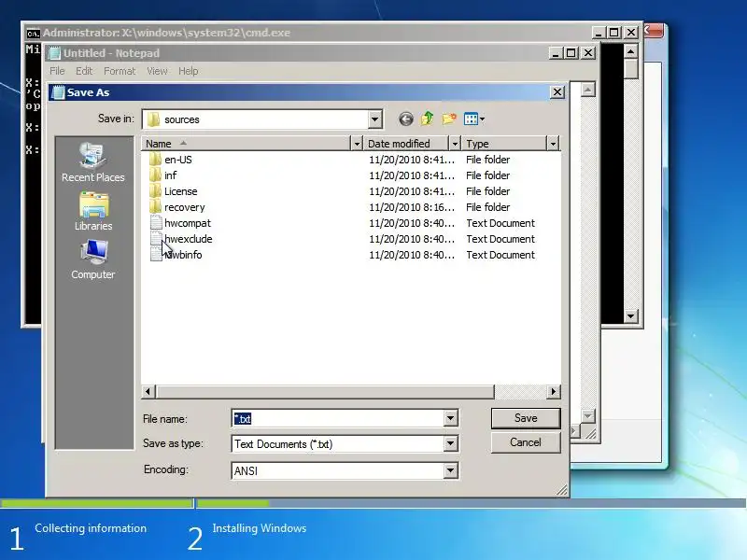Click the Cancel button
The image size is (747, 560).
pos(526,442)
